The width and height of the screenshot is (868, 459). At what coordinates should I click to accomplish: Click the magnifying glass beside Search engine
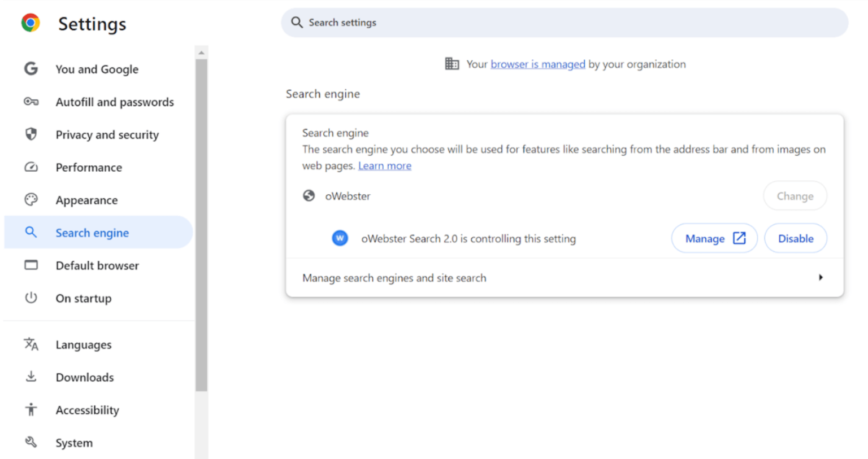click(x=31, y=233)
